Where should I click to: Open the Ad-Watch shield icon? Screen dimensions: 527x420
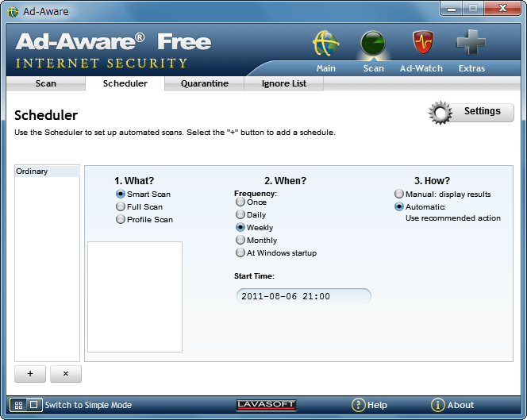pos(423,42)
